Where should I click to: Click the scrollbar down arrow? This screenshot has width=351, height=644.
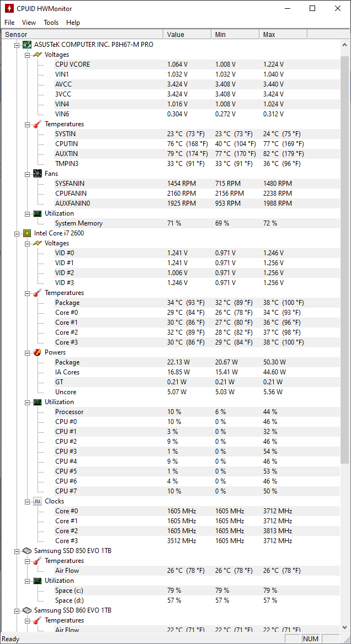click(344, 627)
